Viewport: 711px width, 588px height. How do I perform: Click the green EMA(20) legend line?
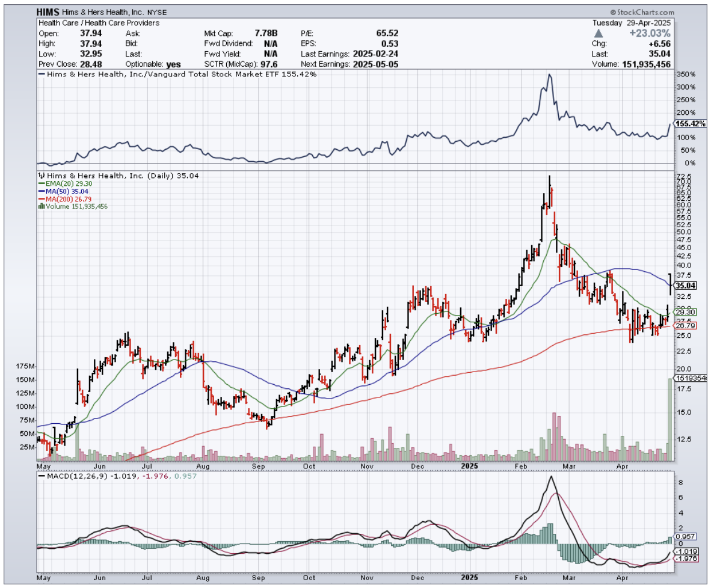pos(41,183)
